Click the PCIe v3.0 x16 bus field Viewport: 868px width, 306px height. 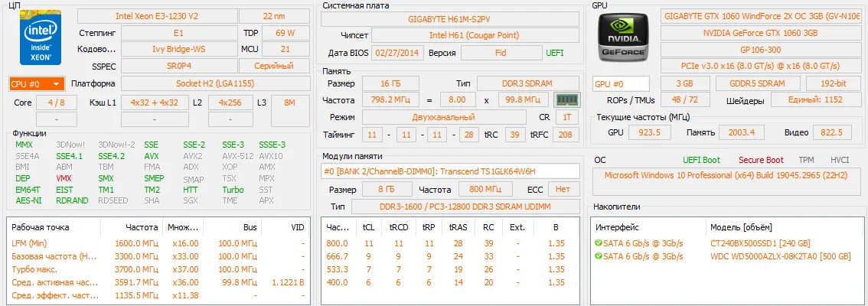click(760, 66)
